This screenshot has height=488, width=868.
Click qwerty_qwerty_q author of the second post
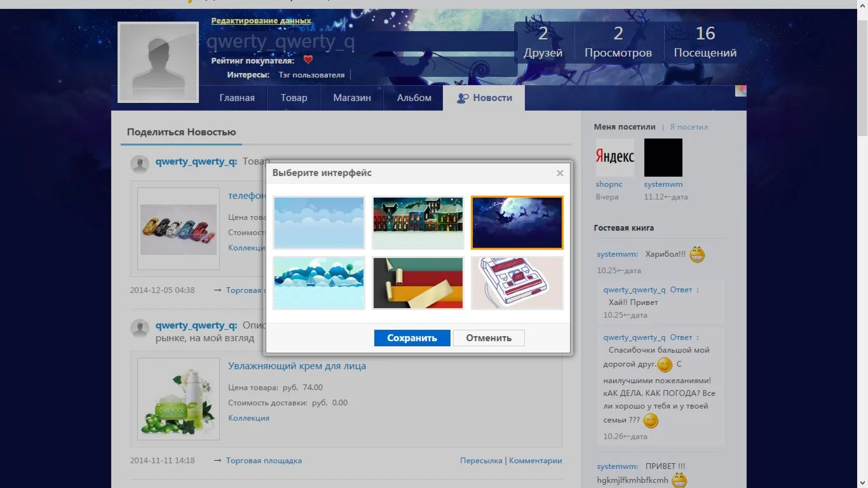click(196, 325)
